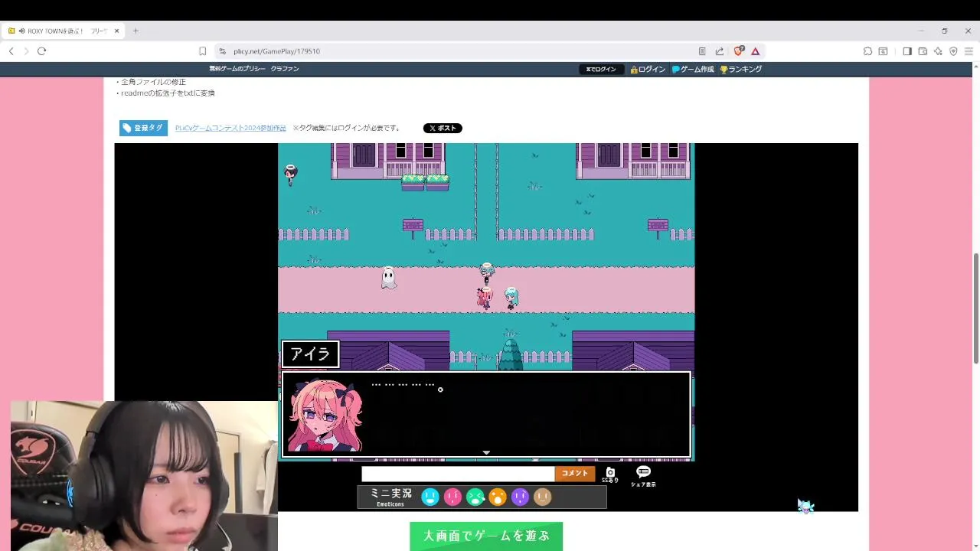The image size is (980, 551).
Task: Send the green laughing emoticon
Action: tap(475, 497)
